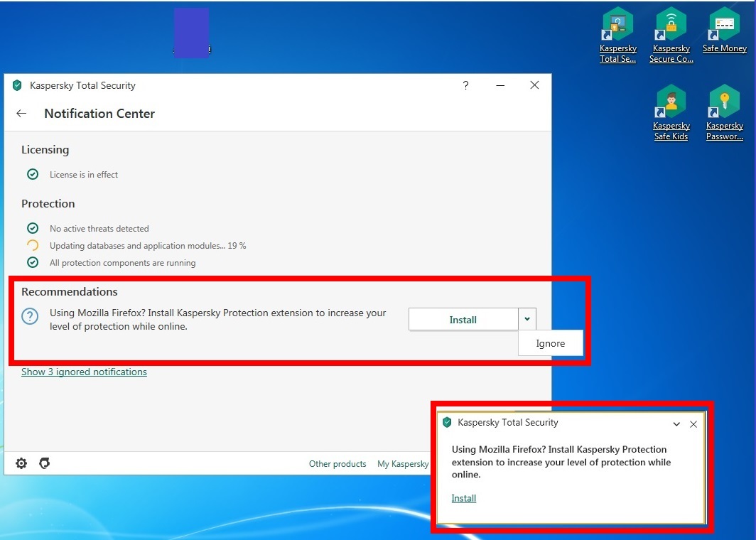Click the Updating databases progress status

(147, 246)
